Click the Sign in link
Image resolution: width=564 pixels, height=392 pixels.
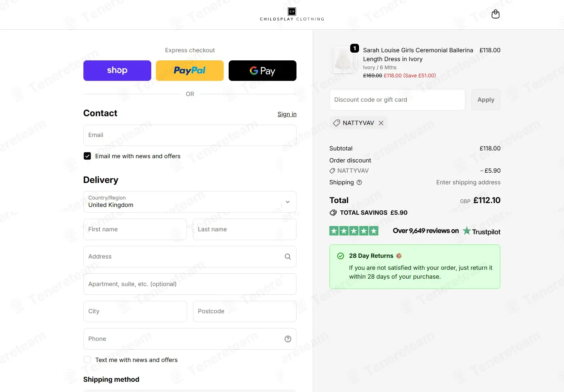point(287,114)
